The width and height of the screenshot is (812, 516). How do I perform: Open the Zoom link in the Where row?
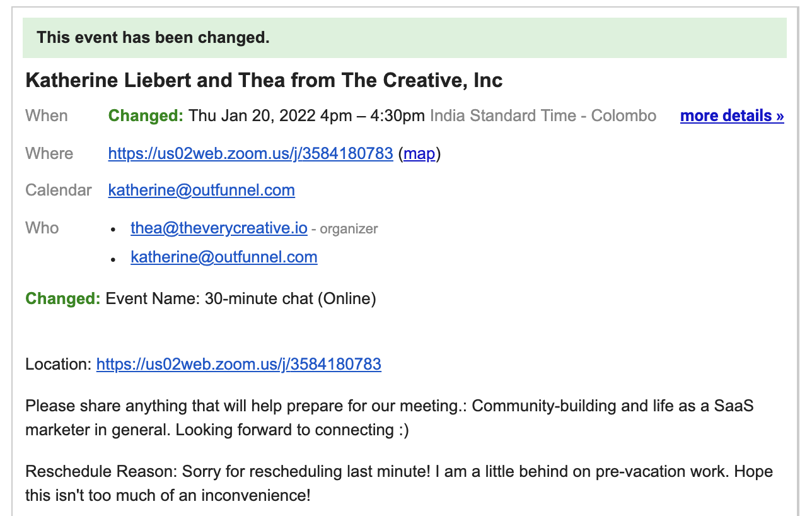click(x=250, y=153)
